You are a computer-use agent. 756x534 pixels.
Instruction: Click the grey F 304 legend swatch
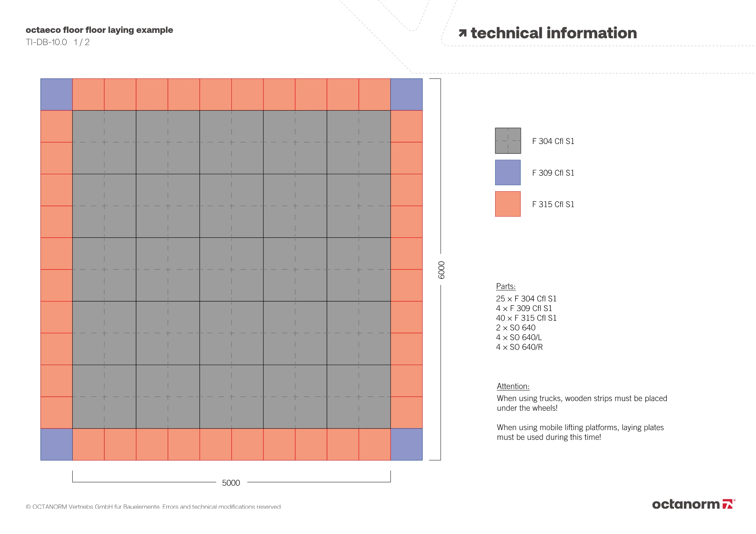pos(508,141)
